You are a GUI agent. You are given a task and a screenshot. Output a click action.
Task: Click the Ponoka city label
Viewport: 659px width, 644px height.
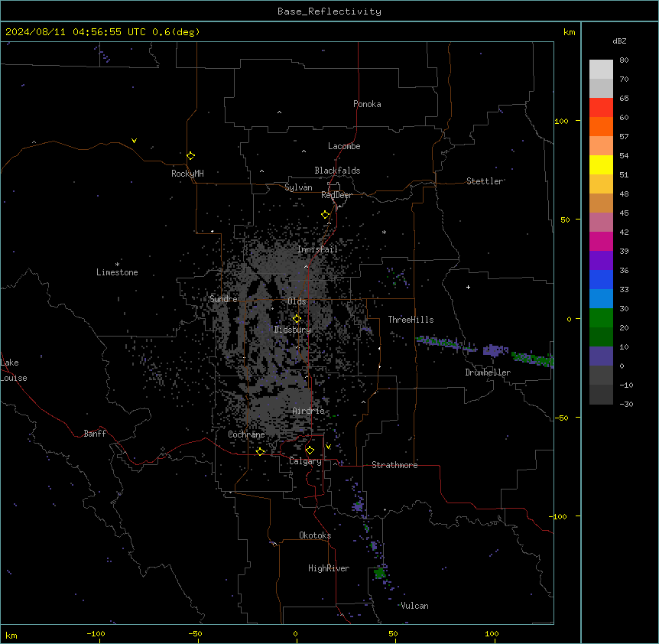click(x=367, y=104)
